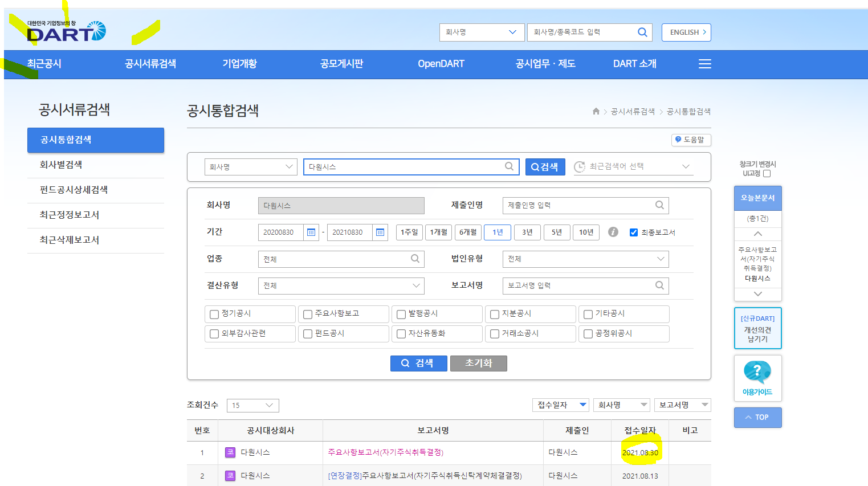Open the OpenDART menu

pyautogui.click(x=441, y=64)
